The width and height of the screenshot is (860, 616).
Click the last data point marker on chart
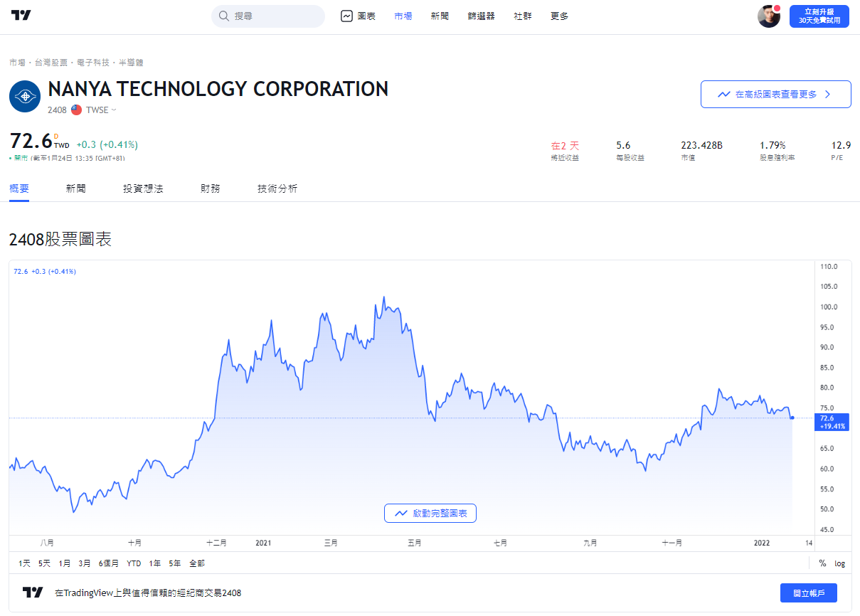[x=792, y=418]
